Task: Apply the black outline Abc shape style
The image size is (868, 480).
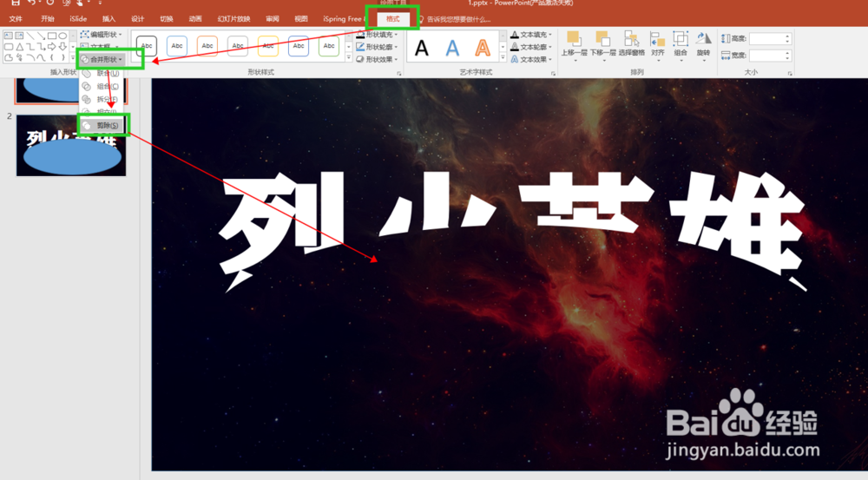Action: tap(147, 46)
